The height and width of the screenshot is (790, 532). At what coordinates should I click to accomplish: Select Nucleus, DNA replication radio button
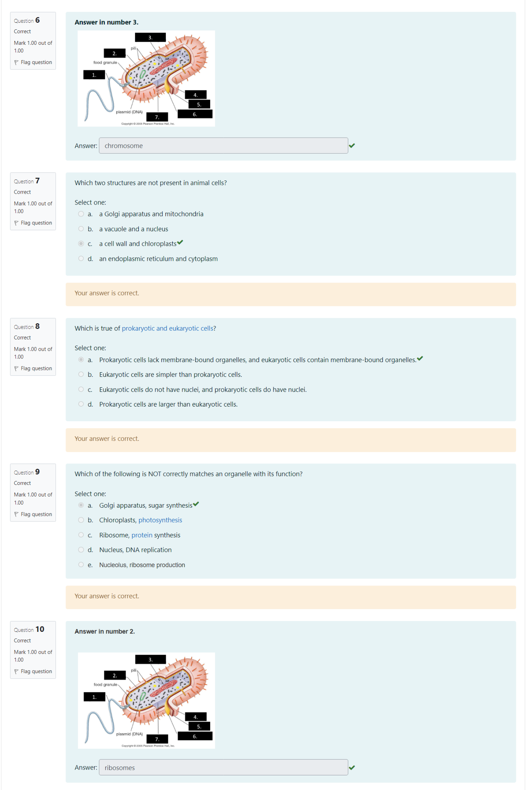(x=81, y=550)
